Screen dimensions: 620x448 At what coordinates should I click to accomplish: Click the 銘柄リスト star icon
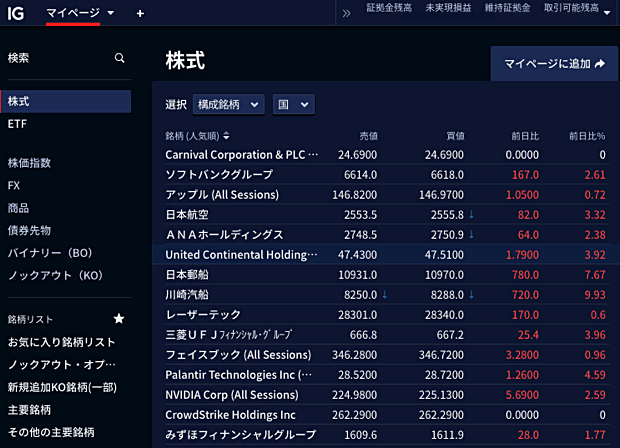[x=119, y=319]
